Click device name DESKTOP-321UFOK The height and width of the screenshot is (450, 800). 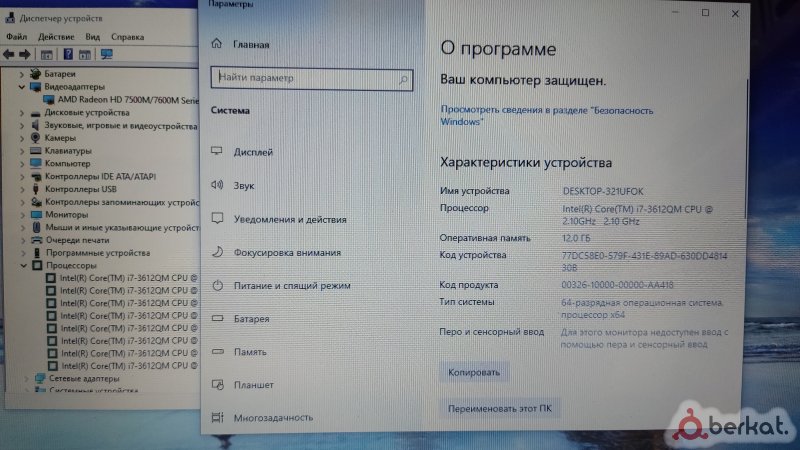coord(603,191)
